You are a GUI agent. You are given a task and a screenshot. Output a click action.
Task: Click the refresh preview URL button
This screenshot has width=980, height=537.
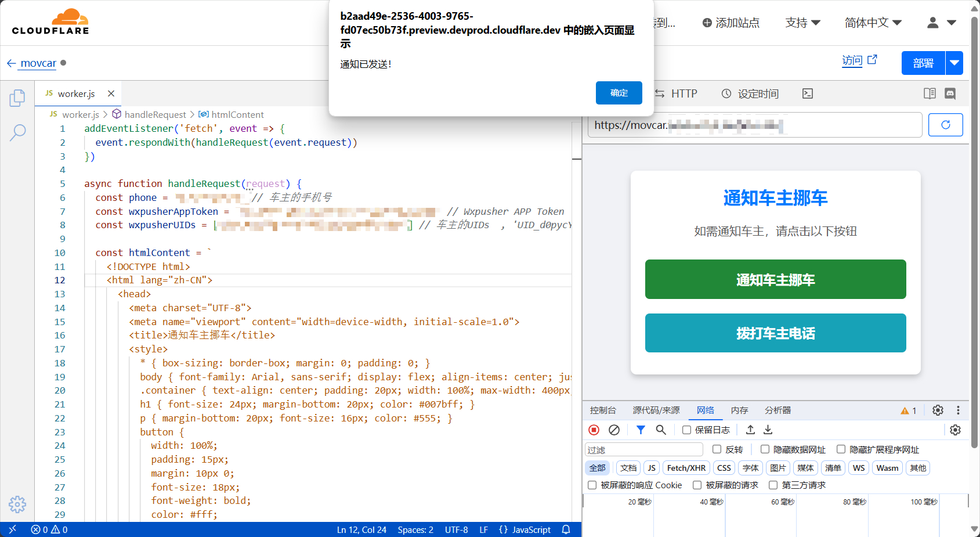pyautogui.click(x=945, y=125)
